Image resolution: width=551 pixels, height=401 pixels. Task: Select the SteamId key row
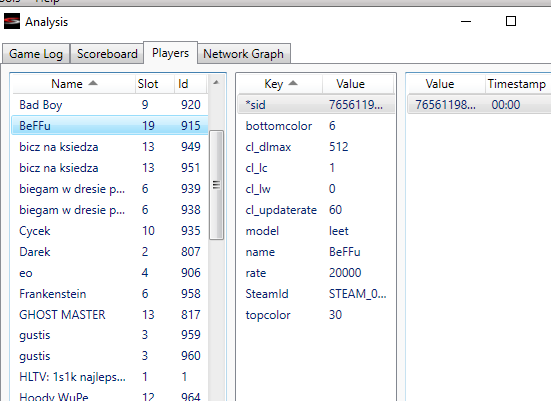316,294
